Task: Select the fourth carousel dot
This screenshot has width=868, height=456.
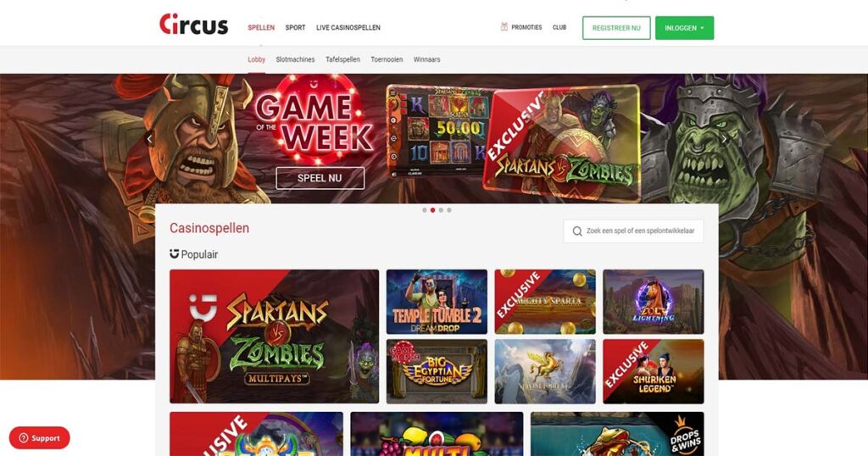Action: (449, 210)
